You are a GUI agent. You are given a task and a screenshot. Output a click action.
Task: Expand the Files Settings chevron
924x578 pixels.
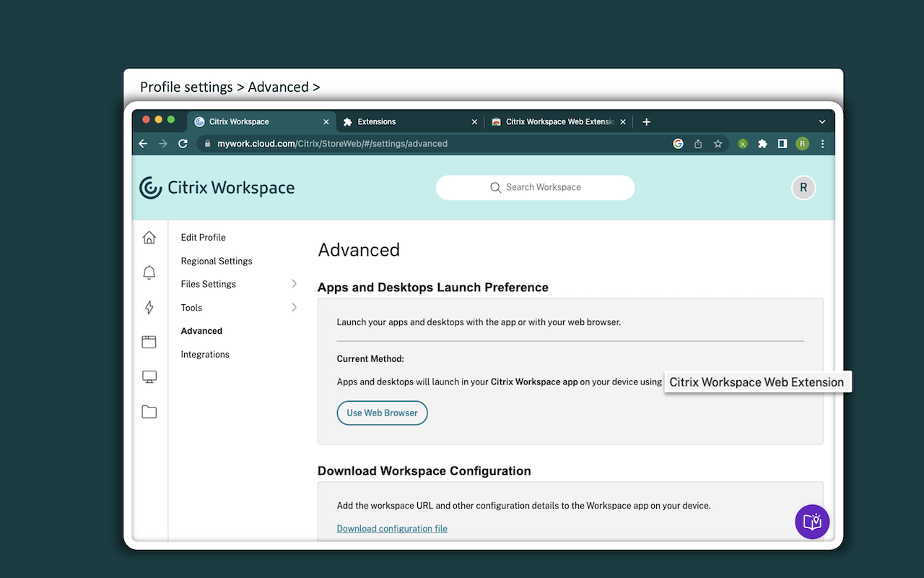click(295, 284)
